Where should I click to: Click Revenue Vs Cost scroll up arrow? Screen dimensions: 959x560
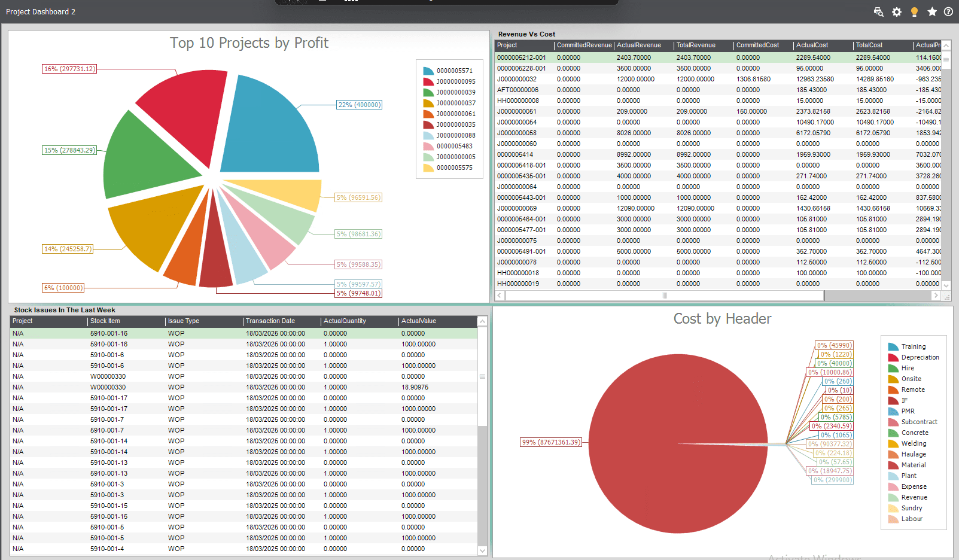[946, 46]
